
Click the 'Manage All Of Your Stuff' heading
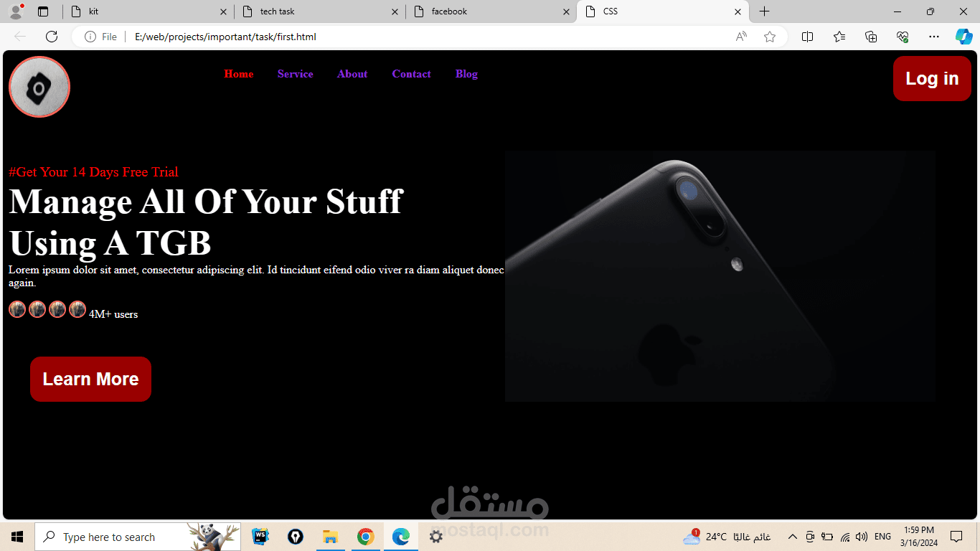(206, 222)
